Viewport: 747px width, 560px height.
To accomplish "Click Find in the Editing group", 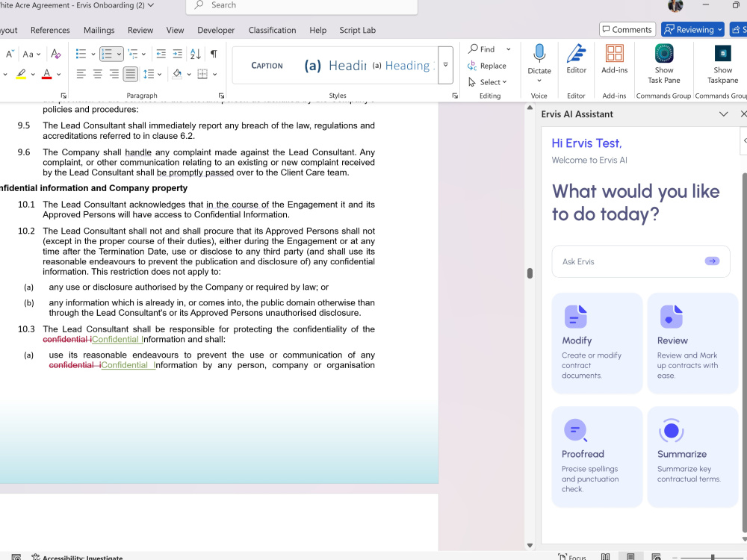I will click(482, 49).
